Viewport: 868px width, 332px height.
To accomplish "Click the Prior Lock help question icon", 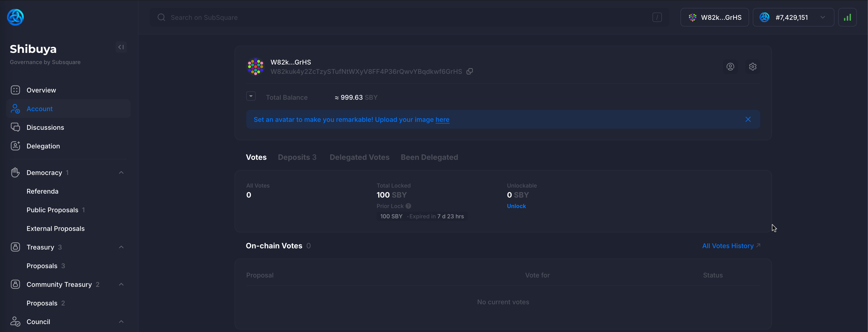I will point(408,206).
